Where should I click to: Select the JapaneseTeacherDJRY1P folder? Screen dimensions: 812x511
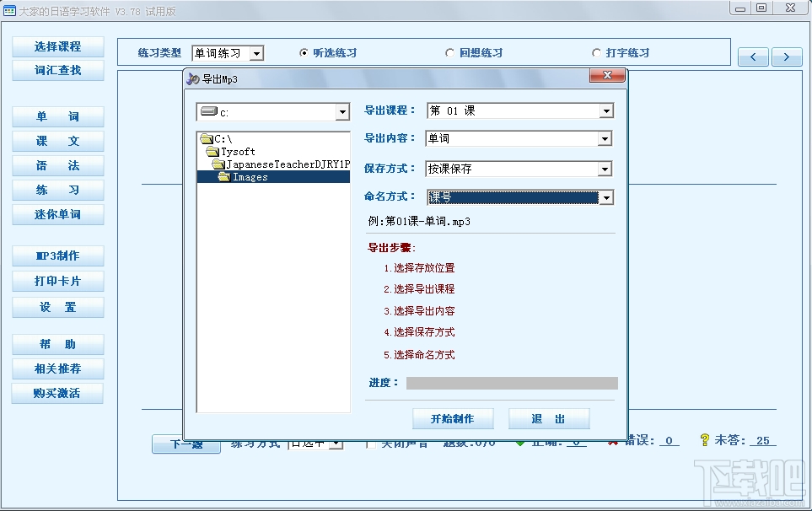point(281,164)
